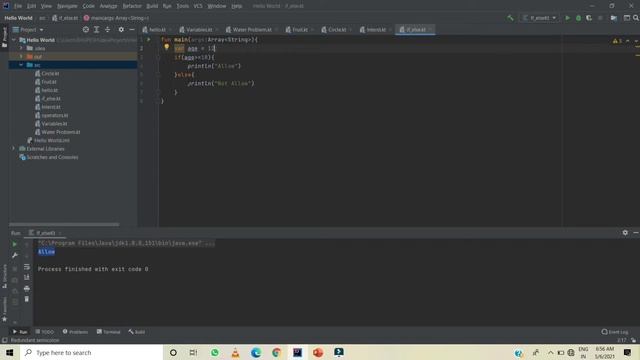
Task: Click Run tool window button at bottom
Action: tap(20, 332)
